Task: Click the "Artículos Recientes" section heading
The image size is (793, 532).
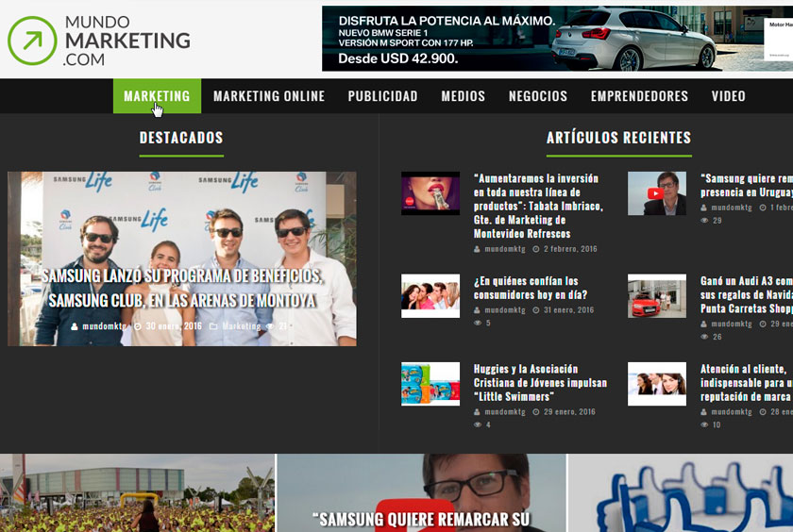Action: [618, 138]
